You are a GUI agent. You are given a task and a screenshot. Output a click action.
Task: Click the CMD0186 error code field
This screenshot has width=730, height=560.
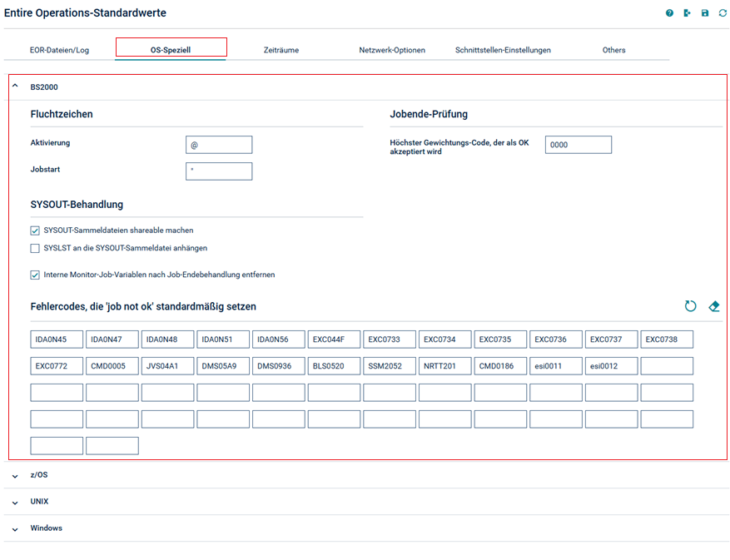coord(500,366)
